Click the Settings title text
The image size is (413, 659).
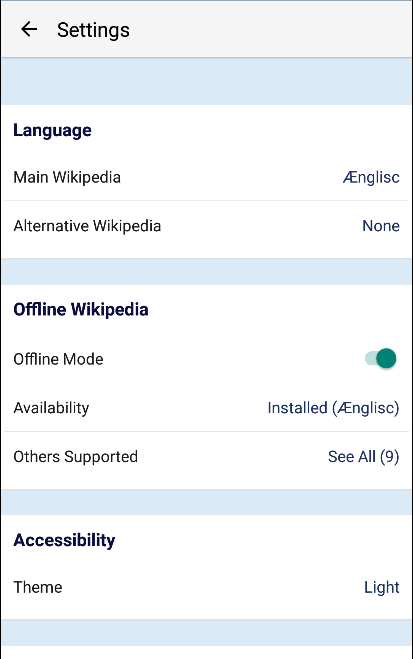coord(93,30)
